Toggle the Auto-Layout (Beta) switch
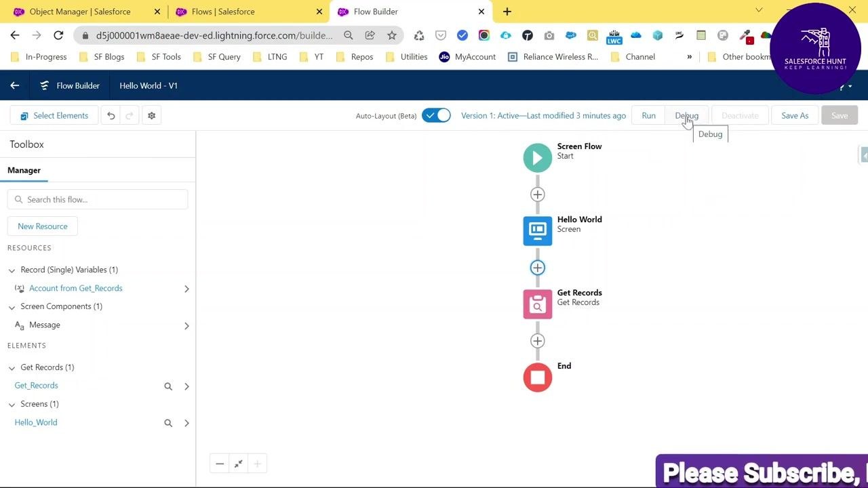The width and height of the screenshot is (868, 488). click(x=436, y=115)
